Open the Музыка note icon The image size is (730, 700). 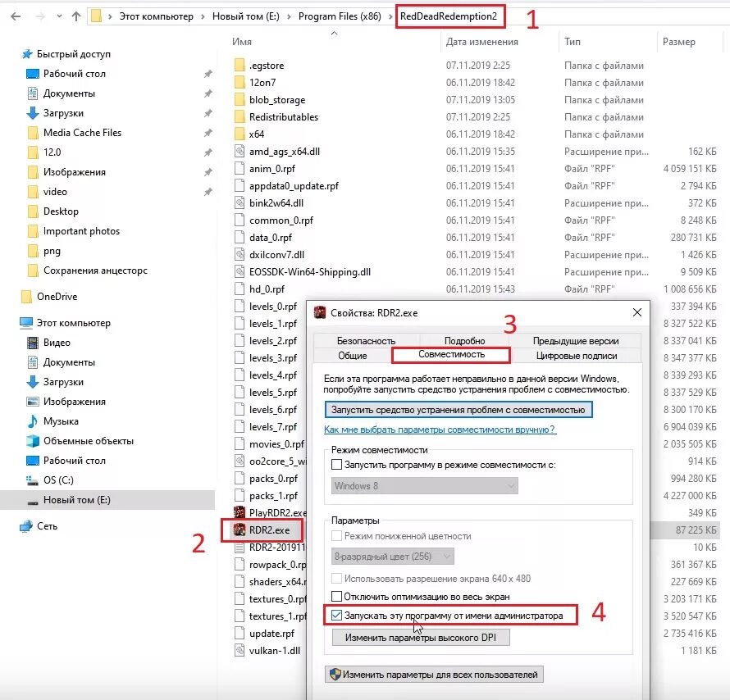[33, 421]
